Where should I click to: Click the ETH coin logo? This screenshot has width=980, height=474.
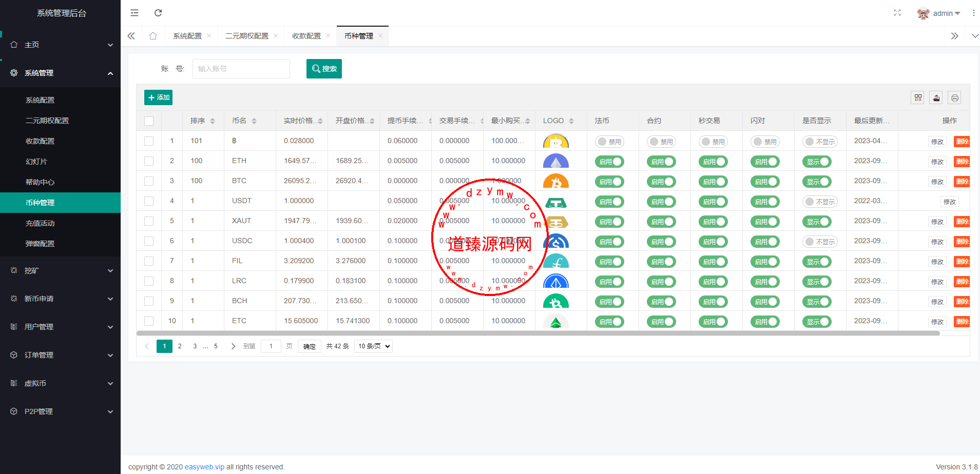556,161
